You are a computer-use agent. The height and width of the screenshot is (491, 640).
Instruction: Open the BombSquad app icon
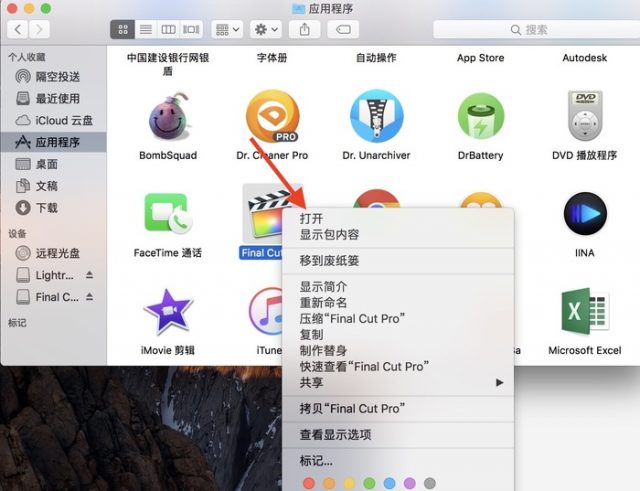click(168, 117)
